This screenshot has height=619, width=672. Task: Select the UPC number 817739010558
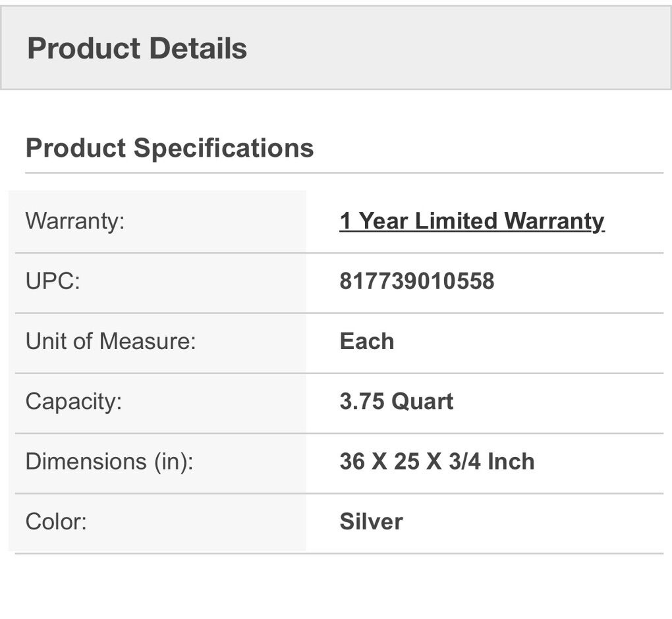pyautogui.click(x=416, y=281)
